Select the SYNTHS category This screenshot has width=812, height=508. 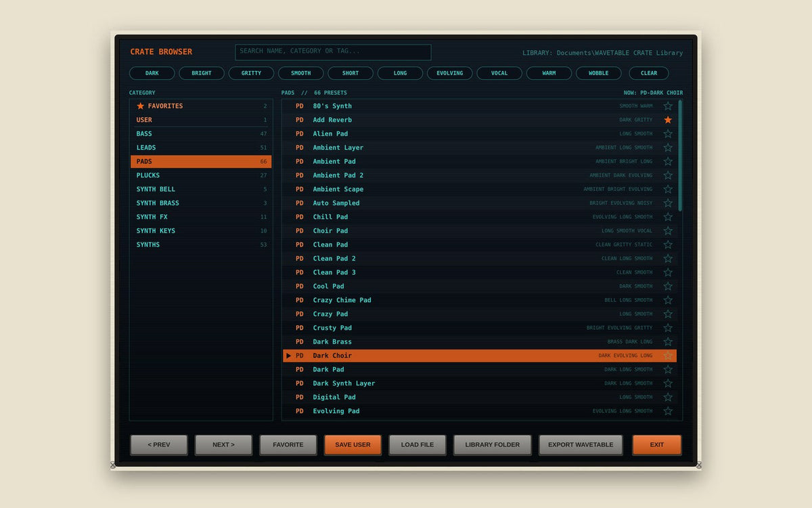click(x=201, y=245)
